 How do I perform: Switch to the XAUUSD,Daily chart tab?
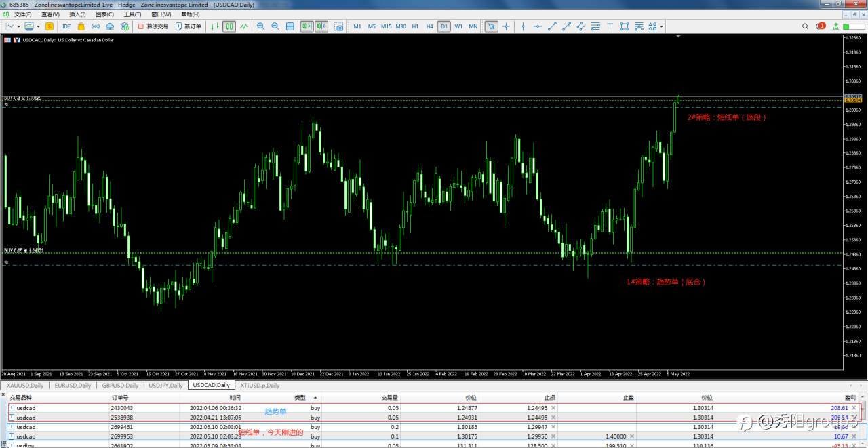25,385
